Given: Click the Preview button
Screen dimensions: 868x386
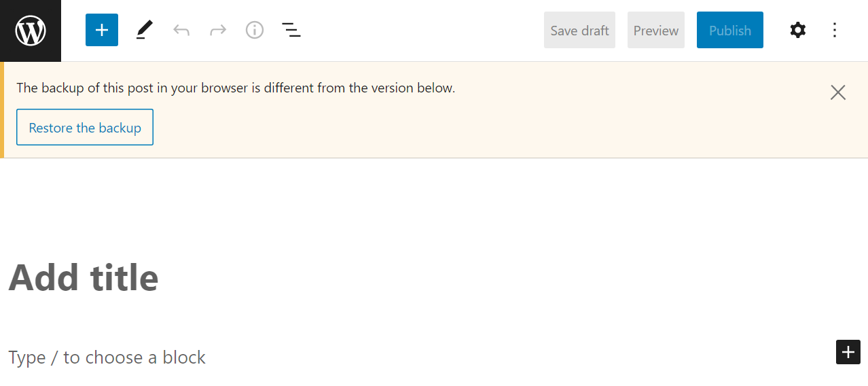Looking at the screenshot, I should pos(656,30).
